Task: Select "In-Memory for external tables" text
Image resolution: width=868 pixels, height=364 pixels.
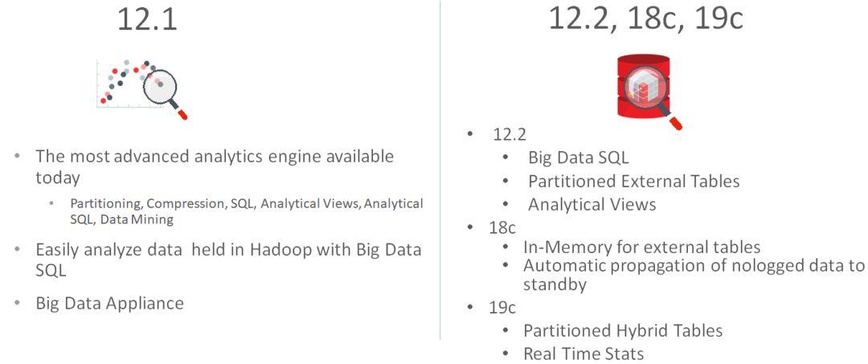Action: click(x=641, y=247)
